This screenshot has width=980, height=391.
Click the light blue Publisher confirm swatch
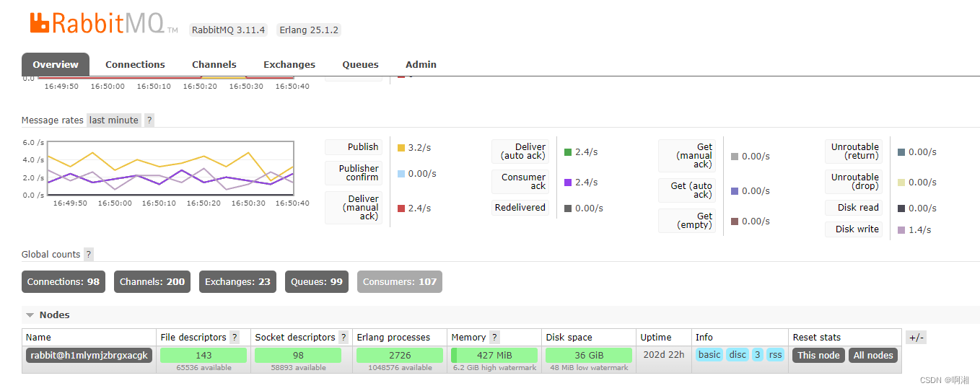[x=401, y=174]
